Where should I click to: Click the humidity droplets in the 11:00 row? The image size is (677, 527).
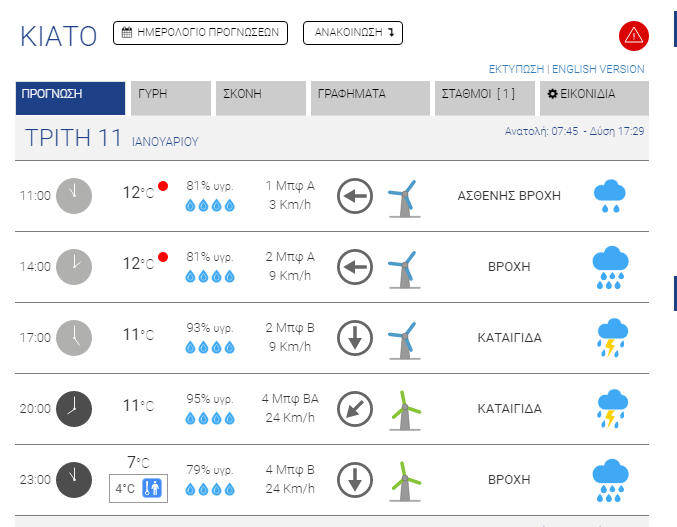coord(210,206)
